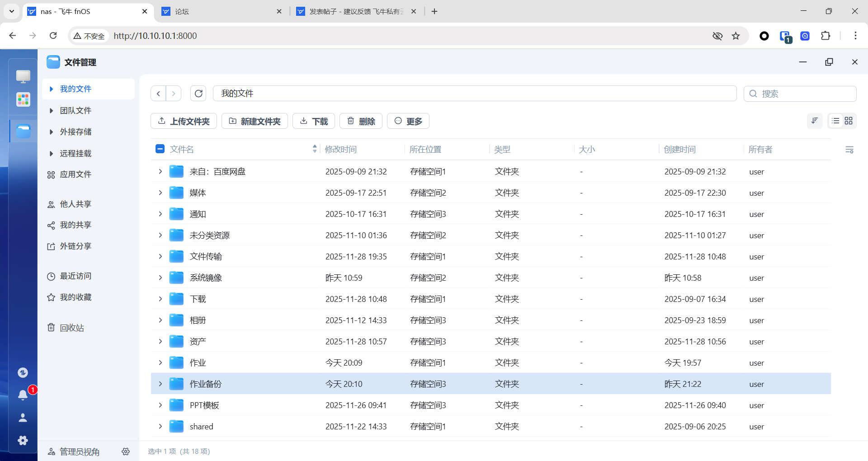Expand the 媒体 folder row

160,193
